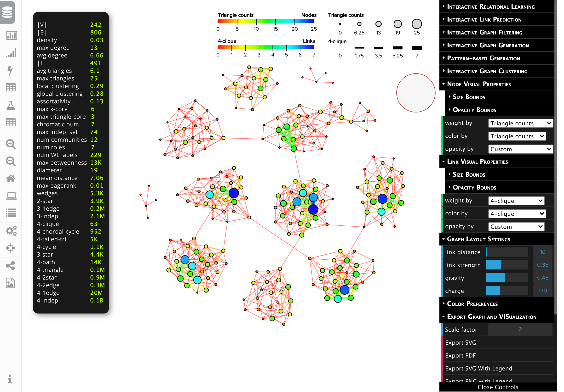Adjust the link strength slider
Image resolution: width=564 pixels, height=392 pixels.
tap(507, 265)
